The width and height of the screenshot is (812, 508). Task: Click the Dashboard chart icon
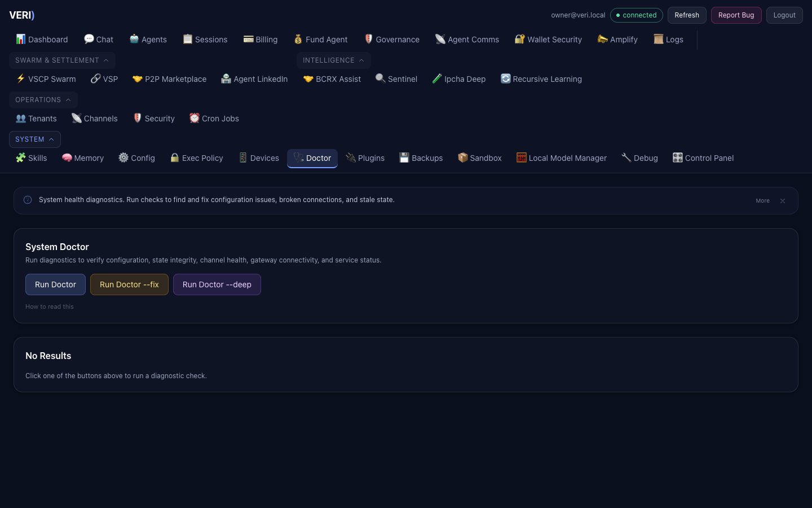click(x=21, y=39)
